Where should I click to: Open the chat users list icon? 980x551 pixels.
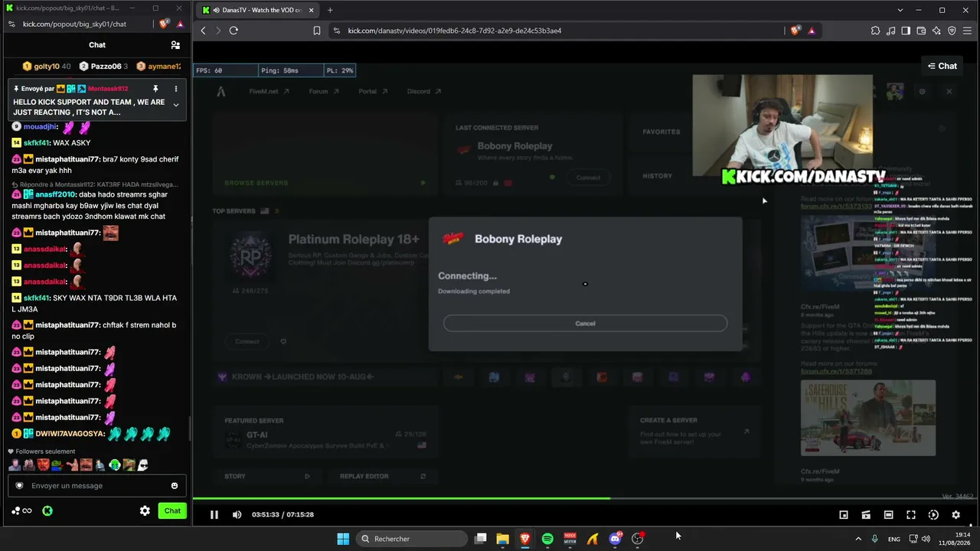point(175,45)
